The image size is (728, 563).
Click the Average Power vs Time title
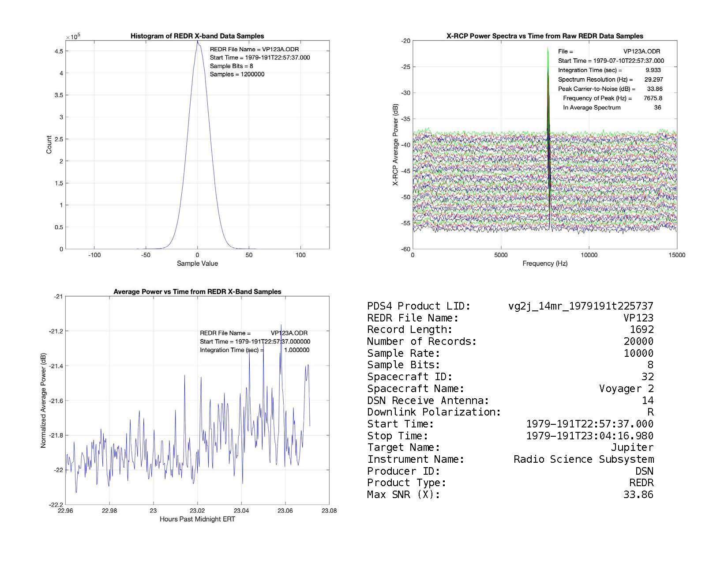(x=197, y=292)
